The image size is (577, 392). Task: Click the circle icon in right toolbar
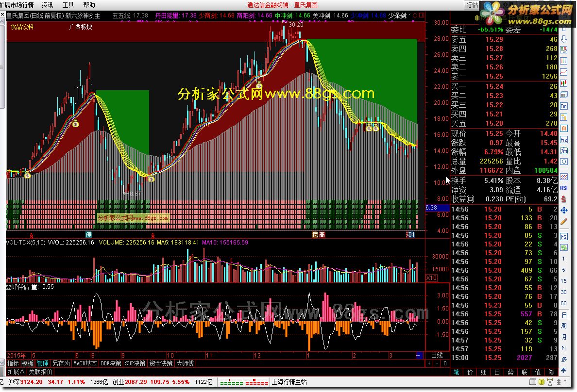[x=563, y=162]
